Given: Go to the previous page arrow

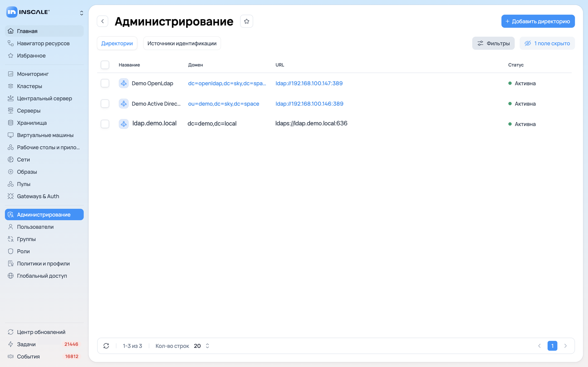Looking at the screenshot, I should point(539,346).
